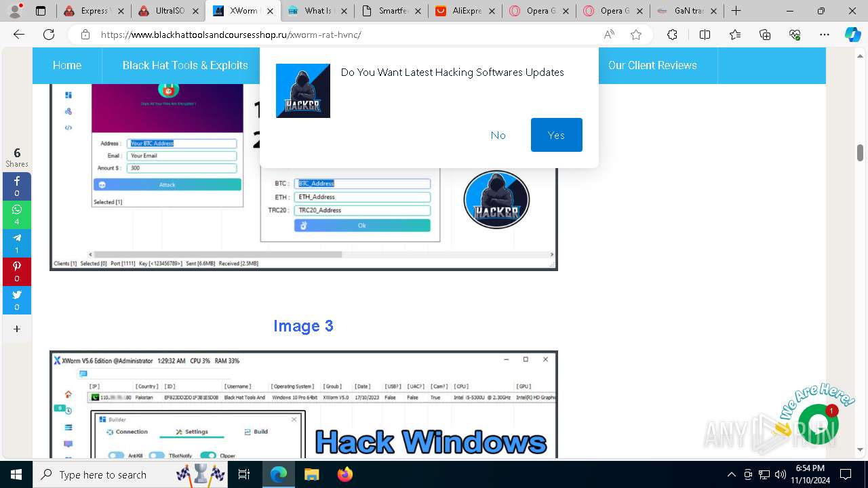
Task: Open the Home menu item
Action: click(x=67, y=65)
